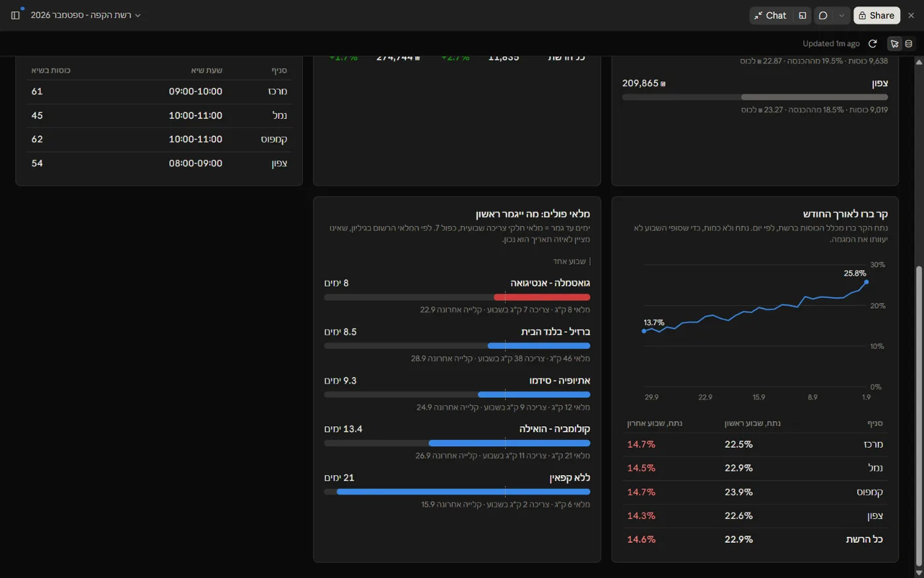Collapse to Chat view
Viewport: 924px width, 578px height.
coord(770,15)
